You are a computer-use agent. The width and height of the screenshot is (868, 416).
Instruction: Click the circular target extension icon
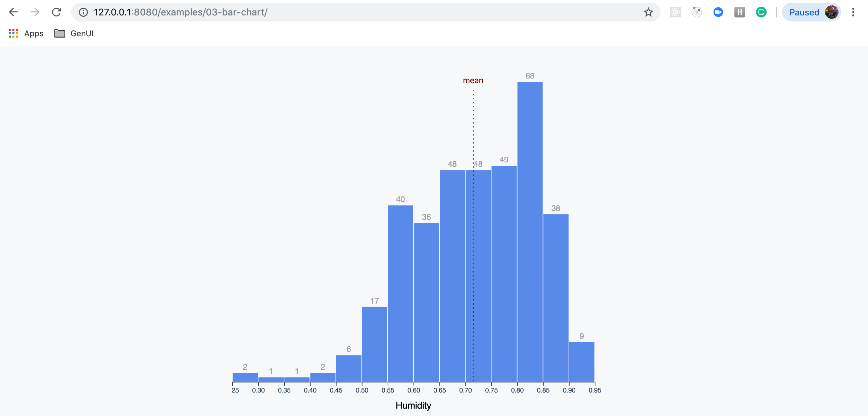696,12
